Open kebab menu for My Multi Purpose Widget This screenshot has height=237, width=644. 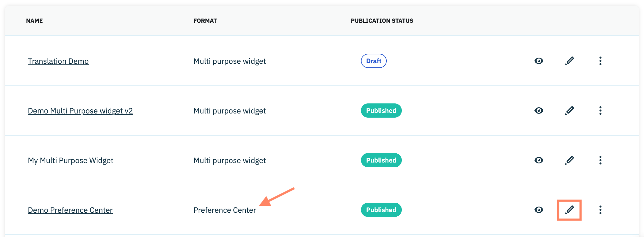point(600,160)
